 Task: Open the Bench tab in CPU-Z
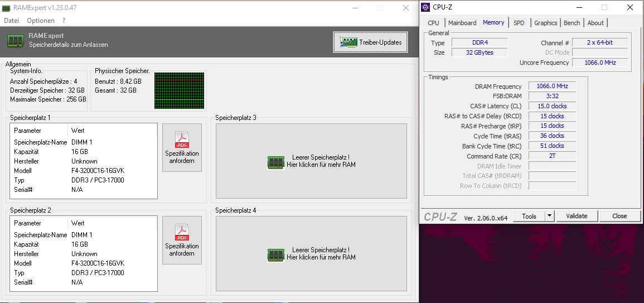[x=572, y=23]
